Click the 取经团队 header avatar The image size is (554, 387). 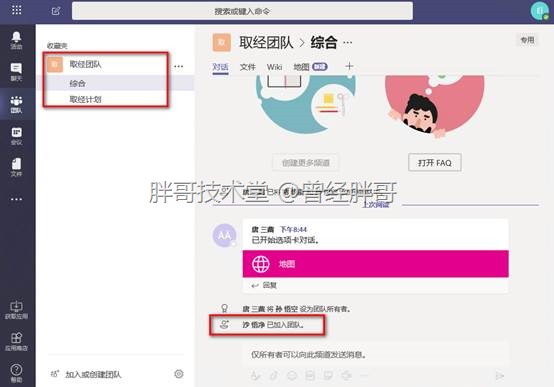(x=222, y=43)
